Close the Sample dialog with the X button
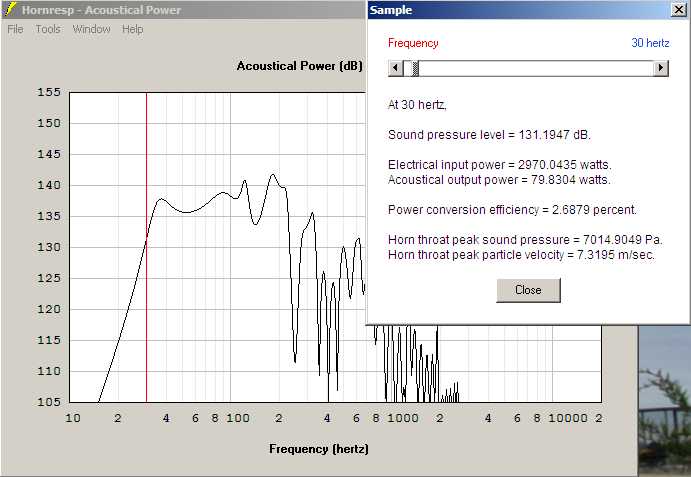 click(x=679, y=10)
